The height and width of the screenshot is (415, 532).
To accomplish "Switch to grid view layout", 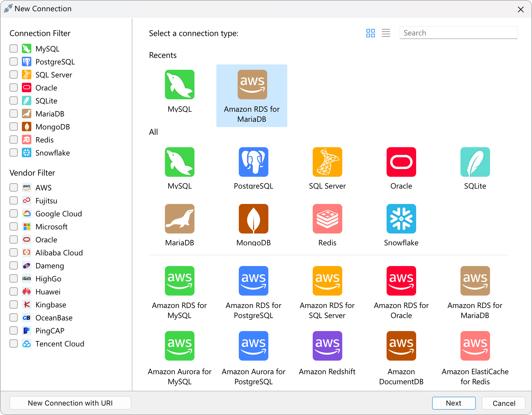I will pyautogui.click(x=370, y=33).
